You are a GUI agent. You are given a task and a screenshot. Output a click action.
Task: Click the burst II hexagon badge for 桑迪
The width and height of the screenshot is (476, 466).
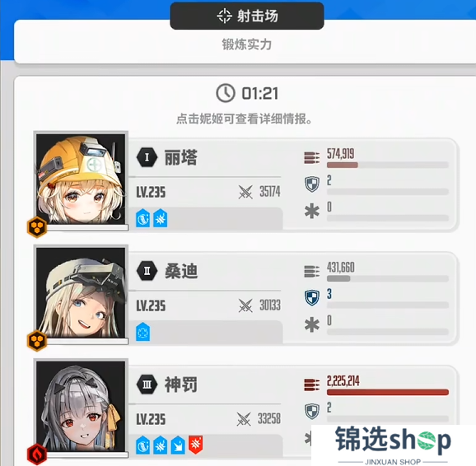(147, 271)
